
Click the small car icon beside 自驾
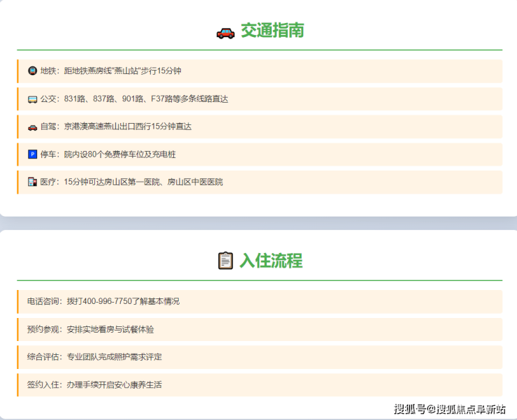click(x=32, y=127)
